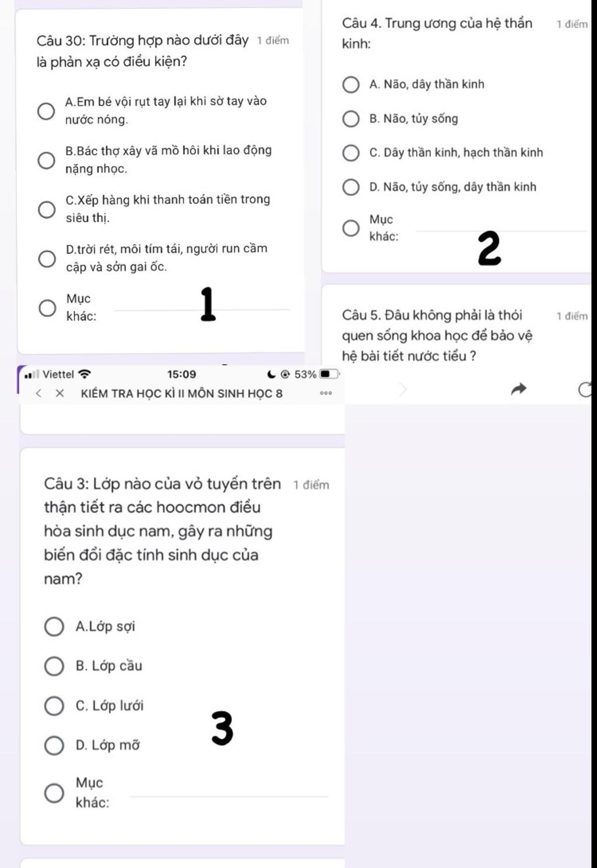Select answer A 'Em bé vội rụt tay'

(47, 111)
